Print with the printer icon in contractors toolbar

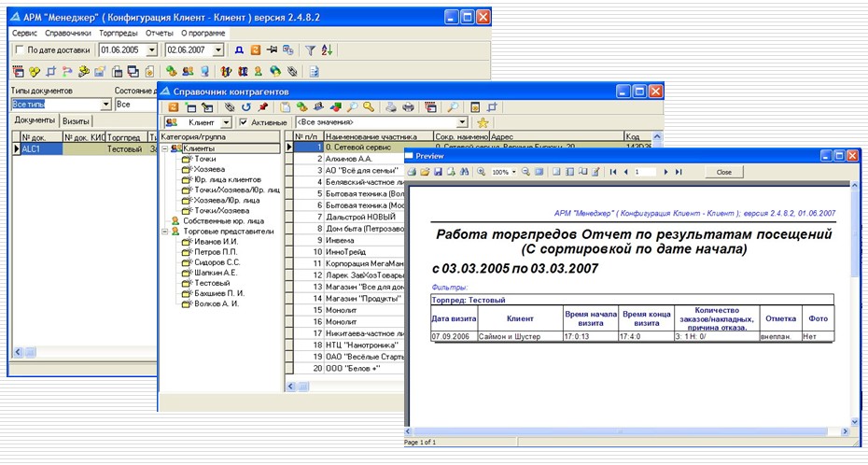408,107
